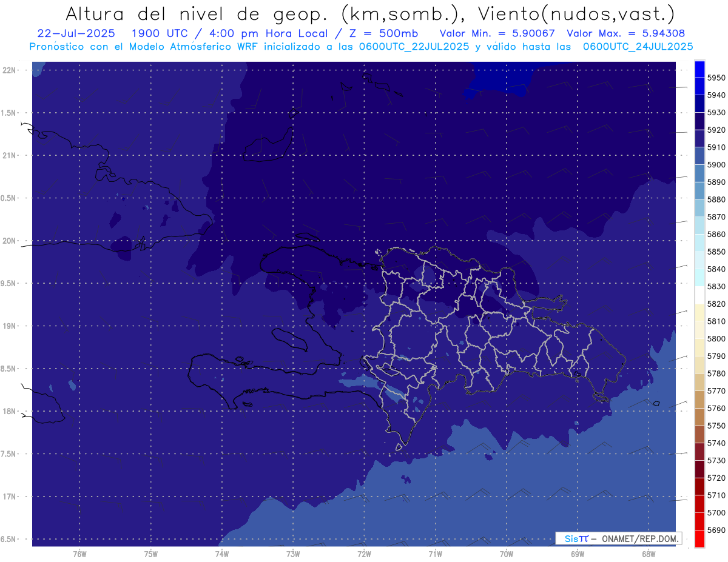Click the '68W' longitude label
This screenshot has width=728, height=562.
tap(648, 554)
